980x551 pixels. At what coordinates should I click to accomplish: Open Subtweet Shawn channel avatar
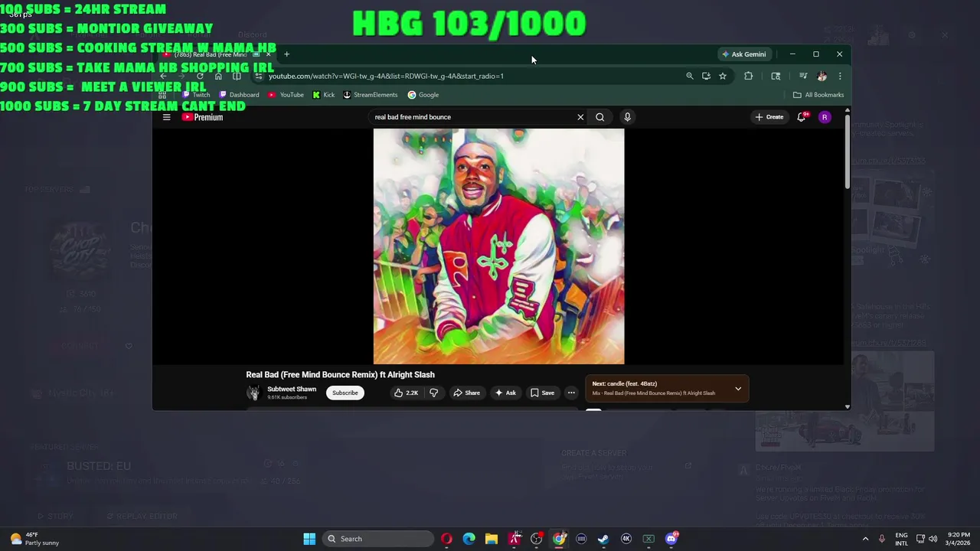click(x=253, y=393)
